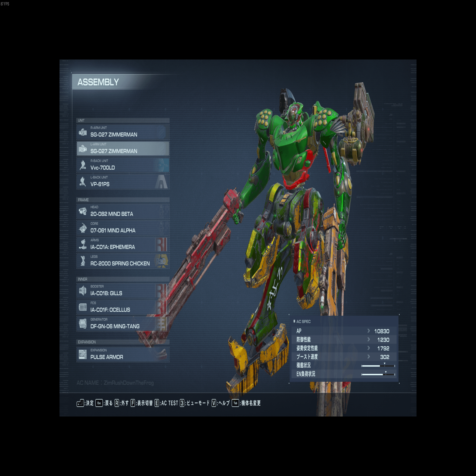Select L-ARM UNIT SG-027 ZIMMERMAN slot
Image resolution: width=476 pixels, height=476 pixels.
click(x=123, y=149)
